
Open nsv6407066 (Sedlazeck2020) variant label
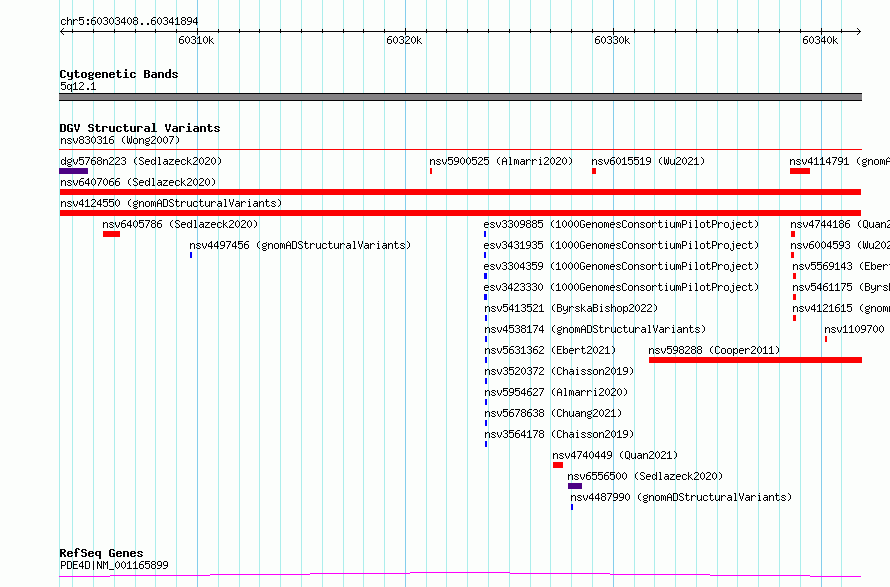coord(138,182)
